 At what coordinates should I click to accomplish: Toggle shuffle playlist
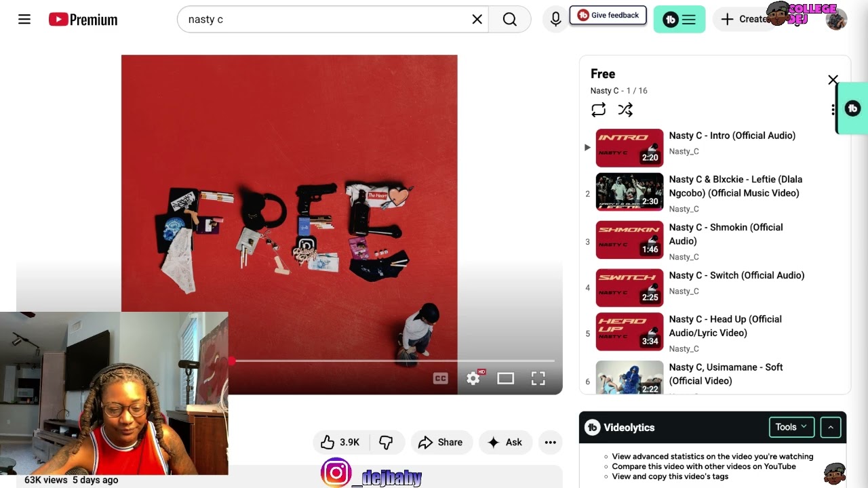pyautogui.click(x=625, y=110)
